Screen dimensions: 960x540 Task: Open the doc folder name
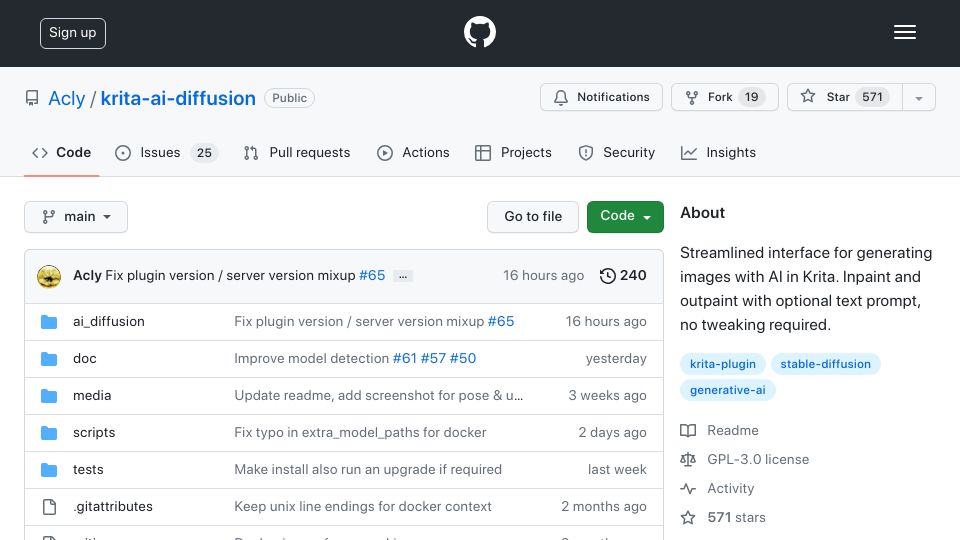click(84, 359)
